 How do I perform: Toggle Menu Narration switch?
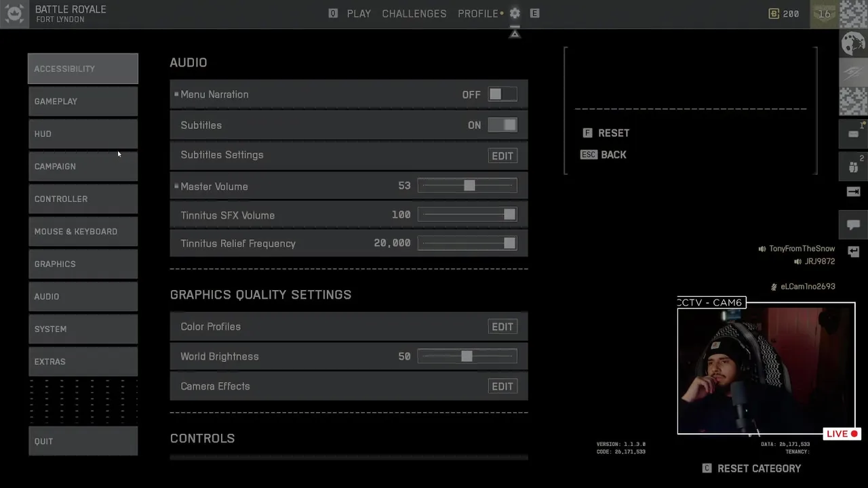click(x=502, y=95)
